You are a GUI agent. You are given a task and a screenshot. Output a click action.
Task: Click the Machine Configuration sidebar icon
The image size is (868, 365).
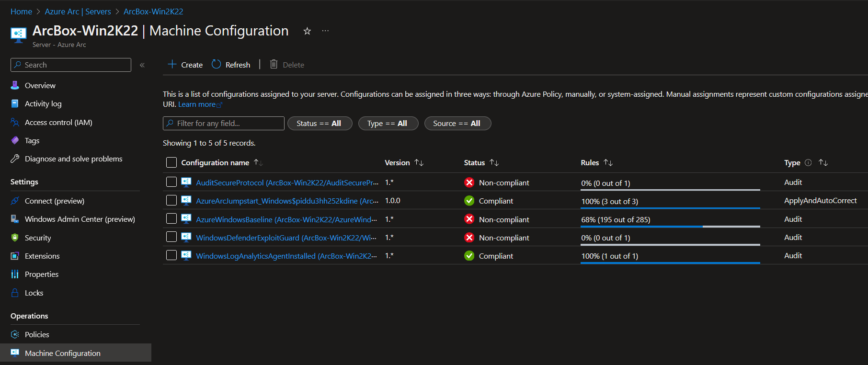pyautogui.click(x=15, y=353)
